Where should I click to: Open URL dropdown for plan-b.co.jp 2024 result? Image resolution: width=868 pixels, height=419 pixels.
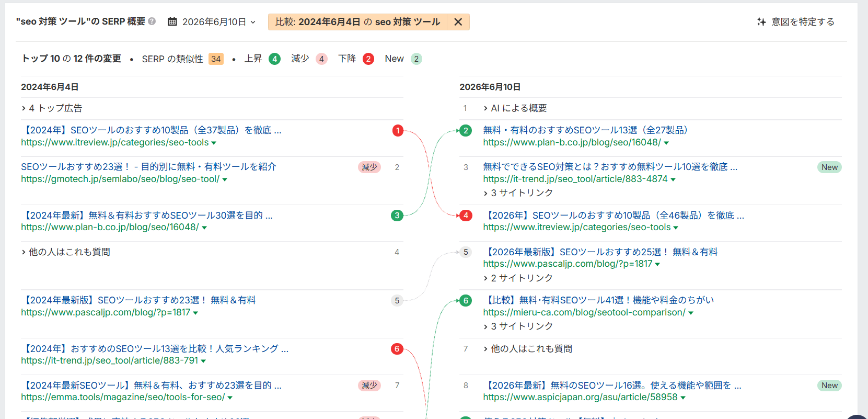point(204,228)
